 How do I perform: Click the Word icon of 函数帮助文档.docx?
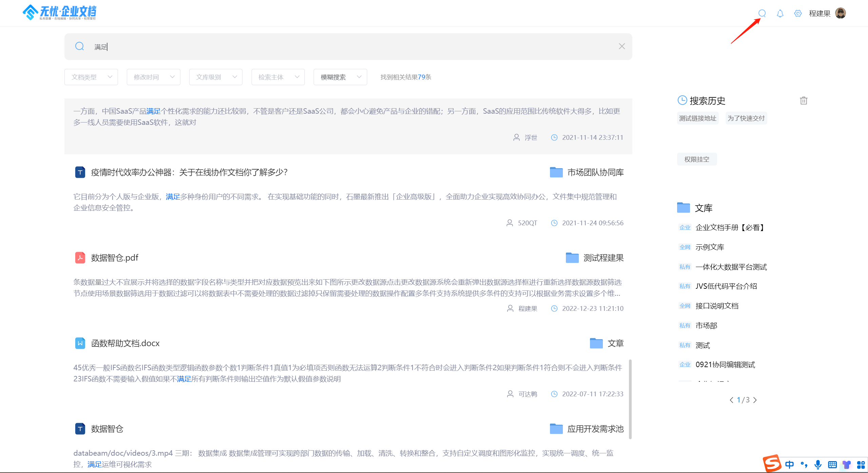(x=80, y=343)
